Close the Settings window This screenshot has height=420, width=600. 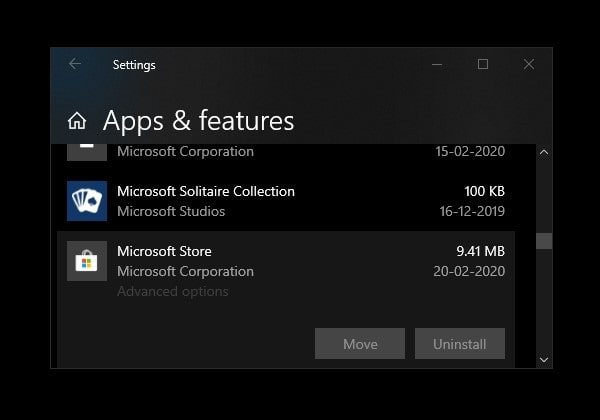pos(529,64)
